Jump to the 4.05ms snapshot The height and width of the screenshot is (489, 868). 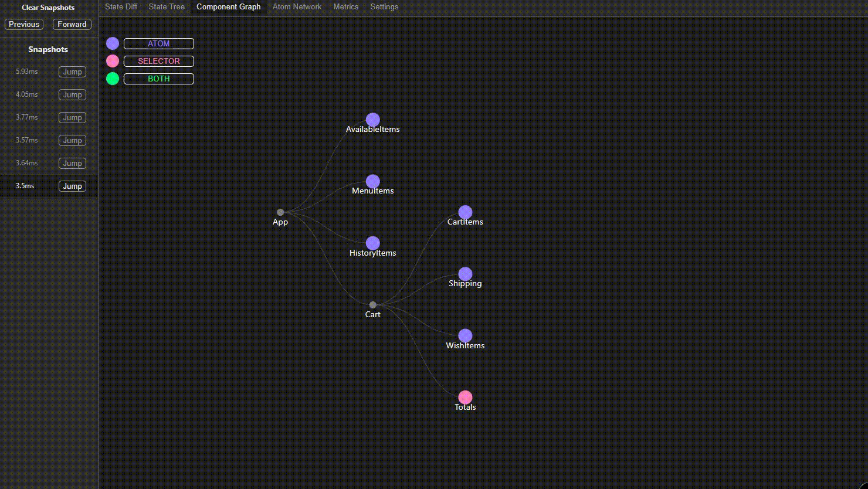tap(73, 94)
